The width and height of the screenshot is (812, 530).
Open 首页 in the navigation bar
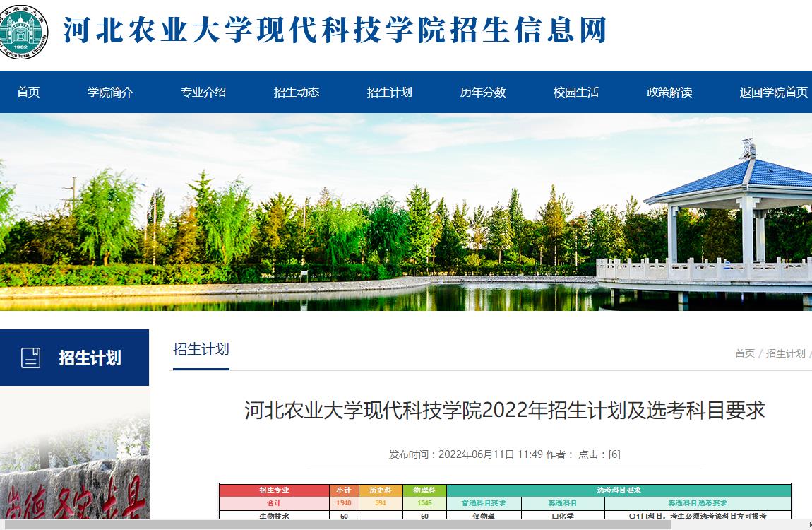(28, 92)
